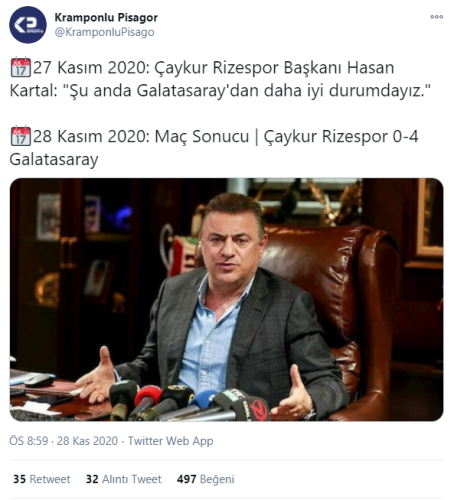View the 35 Retweet list
Image resolution: width=453 pixels, height=500 pixels.
tap(42, 479)
